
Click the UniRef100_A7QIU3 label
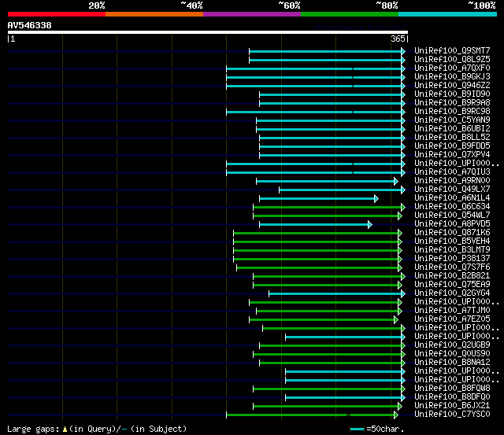tap(452, 172)
